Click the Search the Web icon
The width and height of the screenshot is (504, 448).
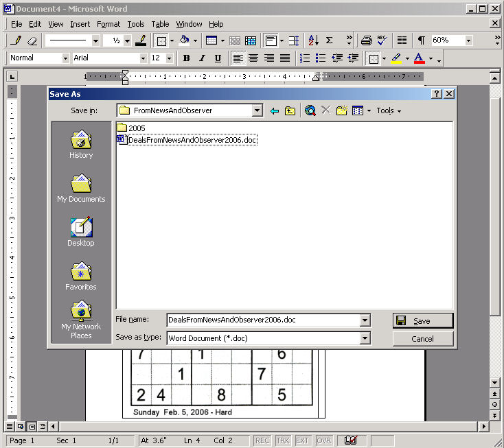click(x=310, y=110)
